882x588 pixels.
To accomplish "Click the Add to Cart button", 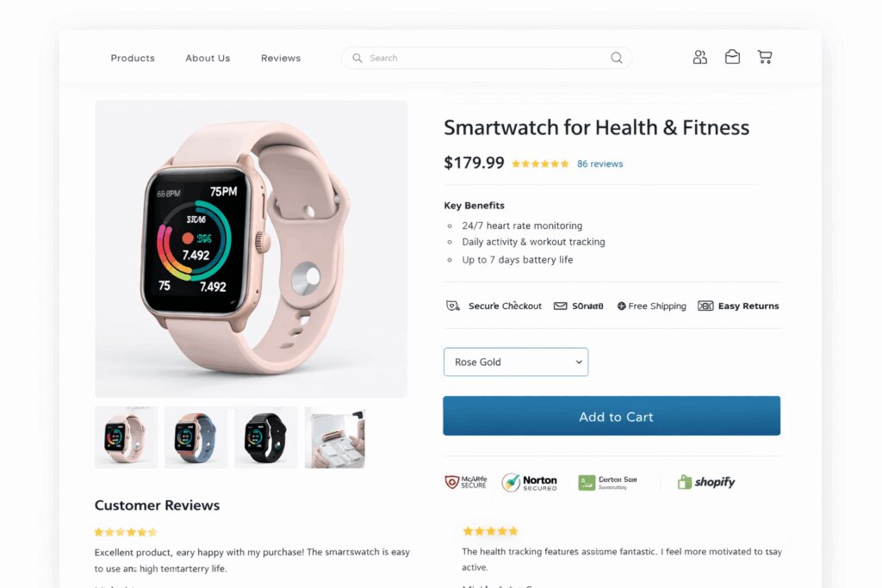I will (x=612, y=416).
